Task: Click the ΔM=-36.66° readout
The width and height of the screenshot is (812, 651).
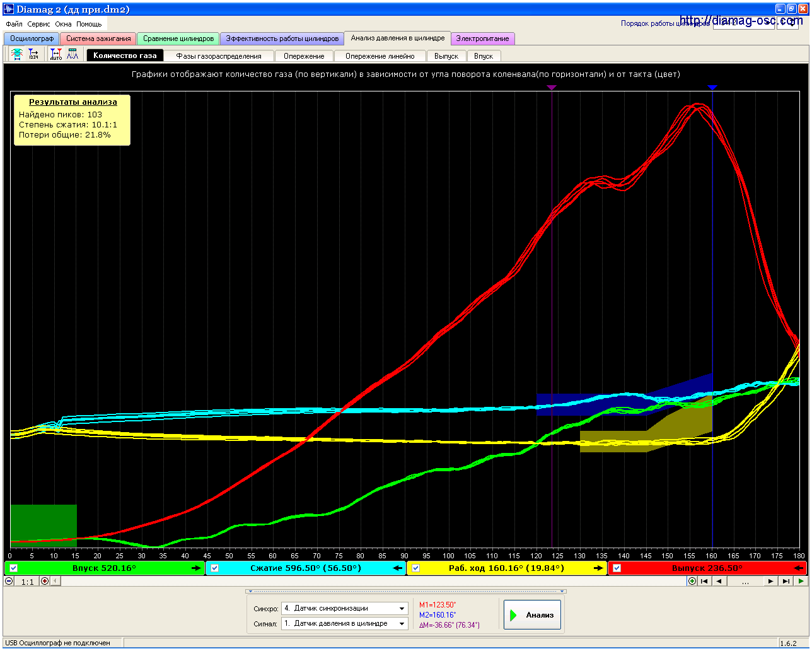Action: pyautogui.click(x=449, y=625)
